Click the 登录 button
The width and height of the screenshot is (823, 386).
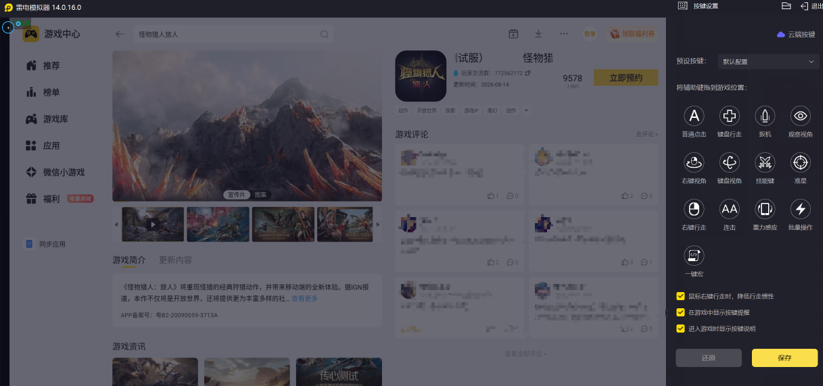tap(590, 34)
